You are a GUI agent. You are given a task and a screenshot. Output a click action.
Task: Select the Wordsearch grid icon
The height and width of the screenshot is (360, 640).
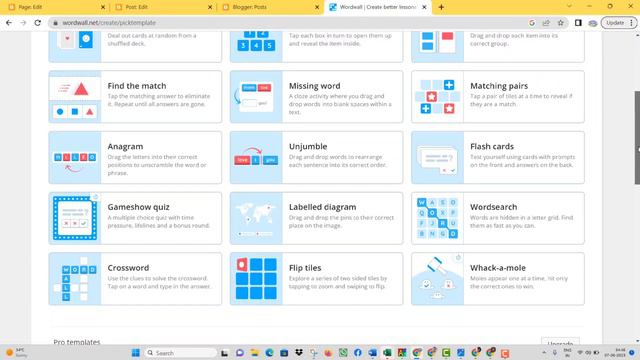pyautogui.click(x=438, y=218)
